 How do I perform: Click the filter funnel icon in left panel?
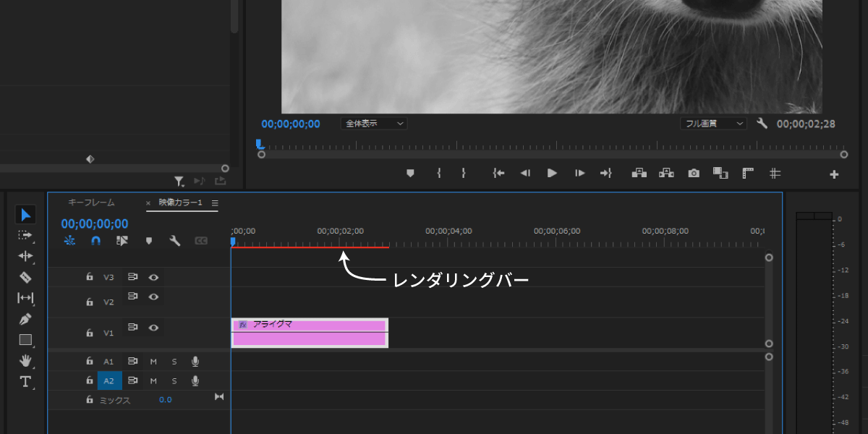[x=179, y=181]
